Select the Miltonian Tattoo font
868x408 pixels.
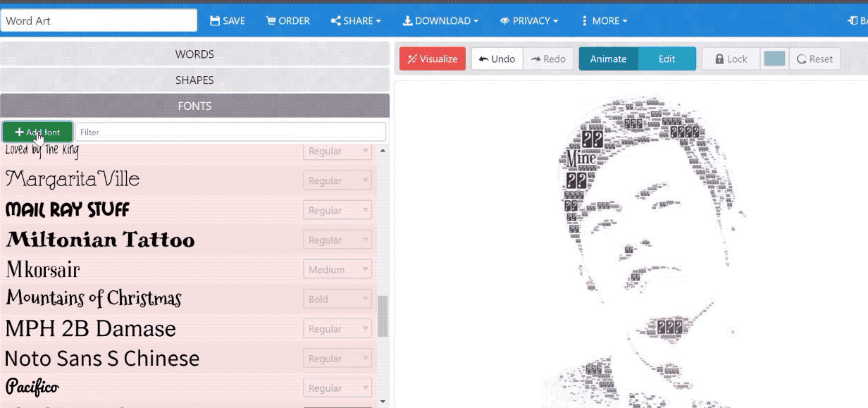(x=100, y=240)
